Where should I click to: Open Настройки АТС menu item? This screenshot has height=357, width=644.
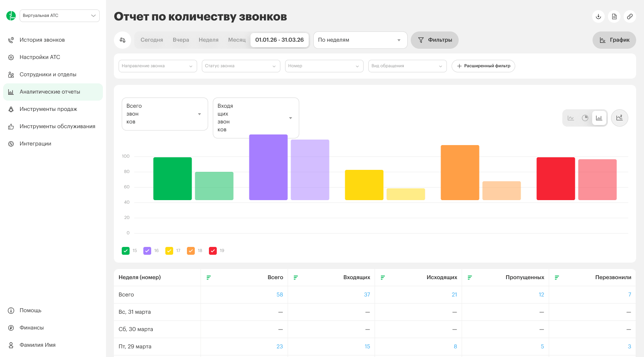pyautogui.click(x=53, y=57)
